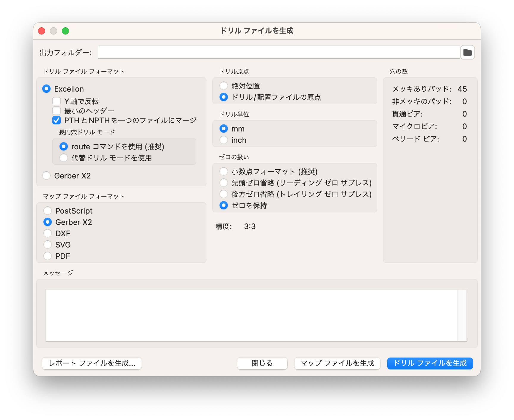This screenshot has height=420, width=514.
Task: Click the green zoom window button
Action: (x=65, y=31)
